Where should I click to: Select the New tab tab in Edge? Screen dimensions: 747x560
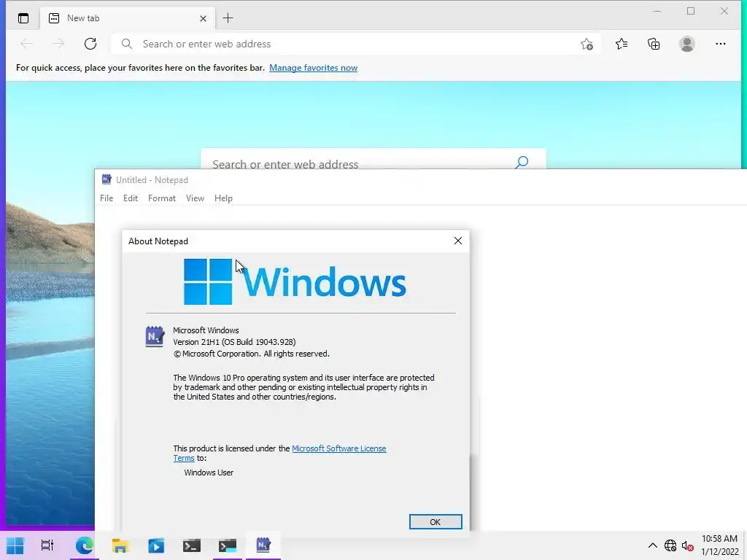(x=128, y=18)
